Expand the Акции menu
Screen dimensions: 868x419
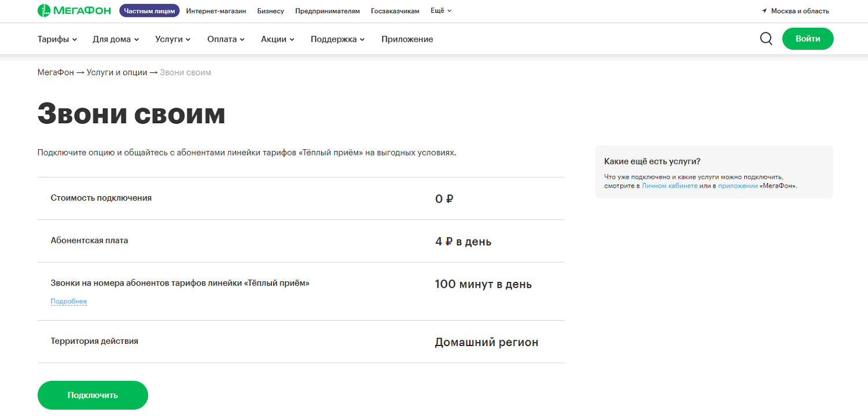(278, 39)
